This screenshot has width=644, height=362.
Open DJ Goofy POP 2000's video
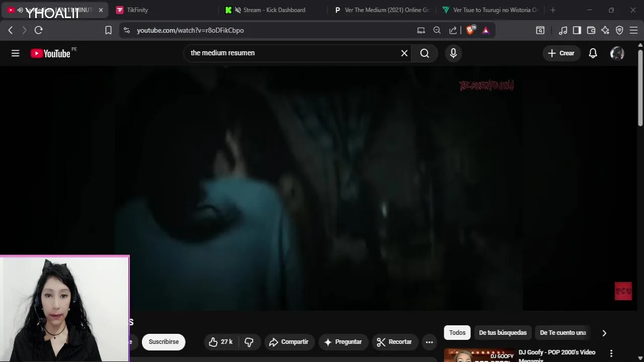click(x=557, y=356)
